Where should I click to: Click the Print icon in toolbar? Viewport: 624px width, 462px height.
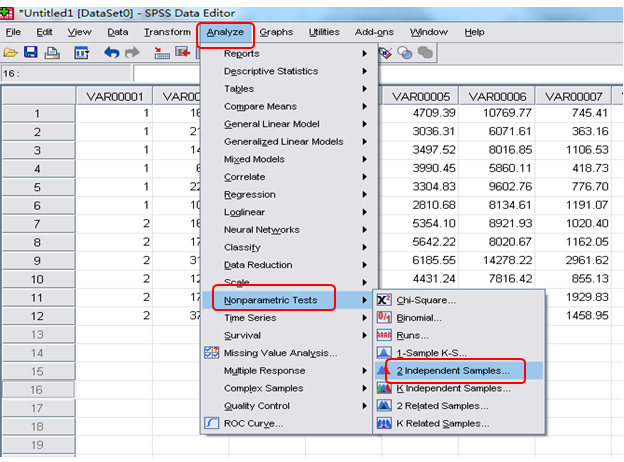50,52
